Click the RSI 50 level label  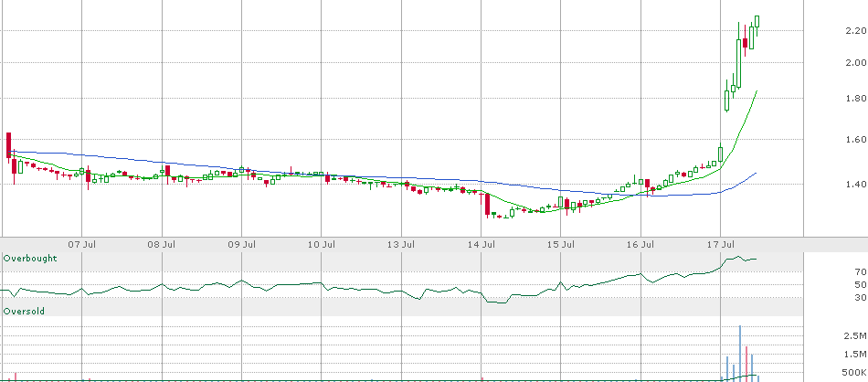pos(861,285)
